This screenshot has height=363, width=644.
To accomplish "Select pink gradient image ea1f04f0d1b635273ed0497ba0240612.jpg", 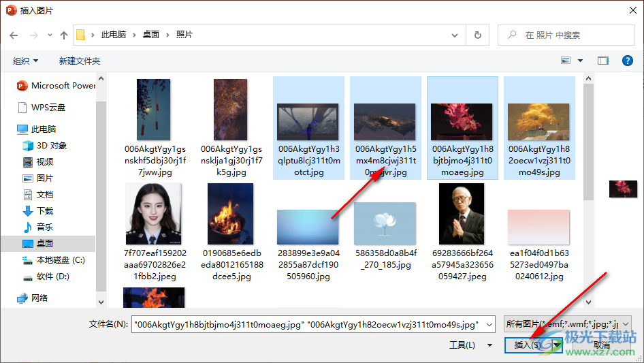I will tap(539, 244).
